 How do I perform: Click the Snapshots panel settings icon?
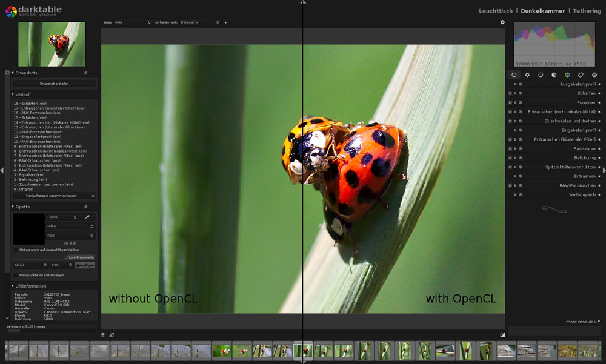pyautogui.click(x=85, y=73)
